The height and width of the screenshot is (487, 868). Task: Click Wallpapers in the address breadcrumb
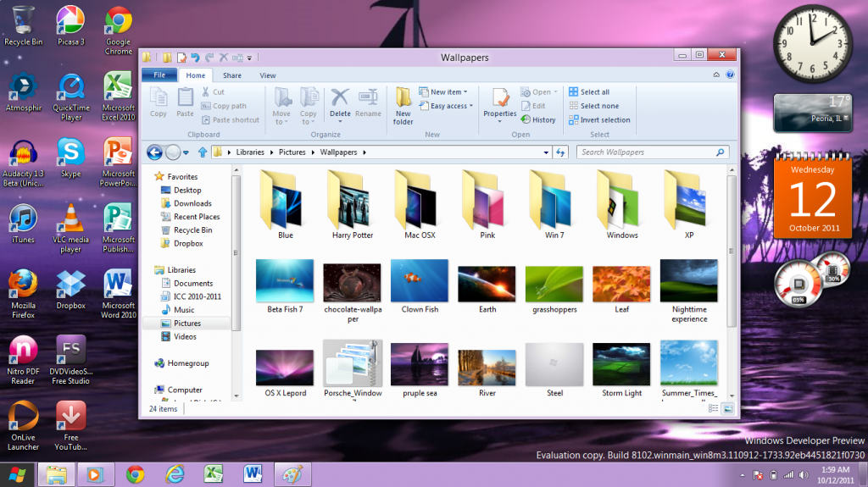point(338,152)
